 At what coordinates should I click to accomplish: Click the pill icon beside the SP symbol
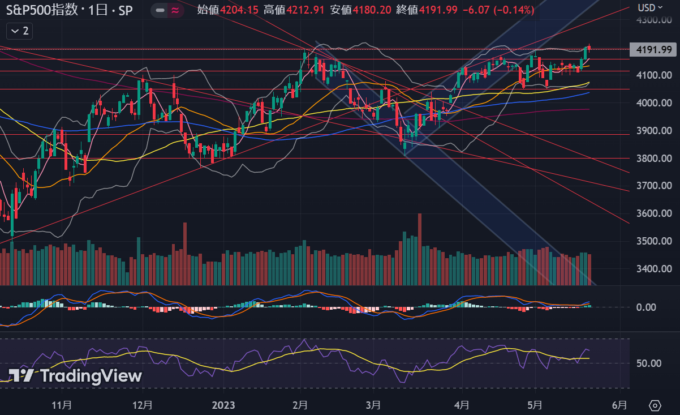162,11
